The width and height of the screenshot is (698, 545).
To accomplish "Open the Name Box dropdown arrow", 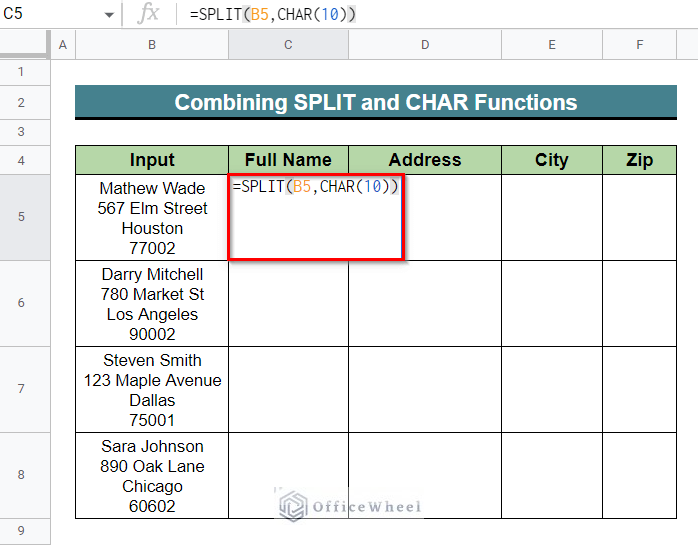I will [x=109, y=15].
